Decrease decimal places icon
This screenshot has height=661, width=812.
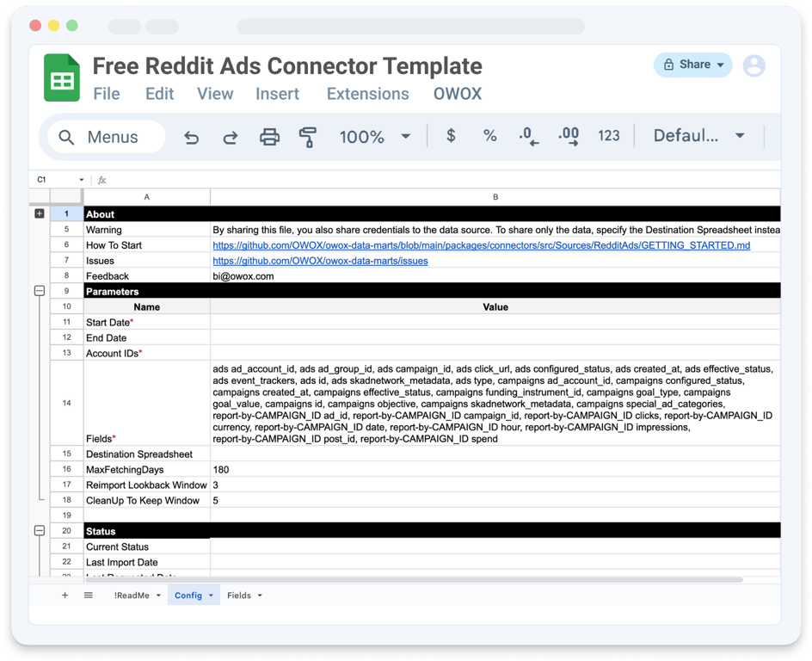tap(529, 136)
